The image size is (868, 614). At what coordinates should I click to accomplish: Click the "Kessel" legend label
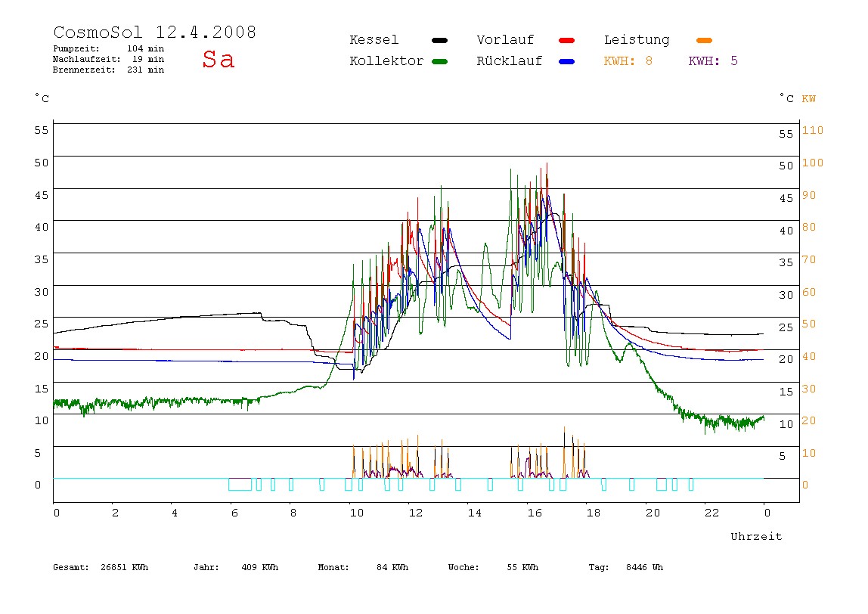click(x=374, y=40)
